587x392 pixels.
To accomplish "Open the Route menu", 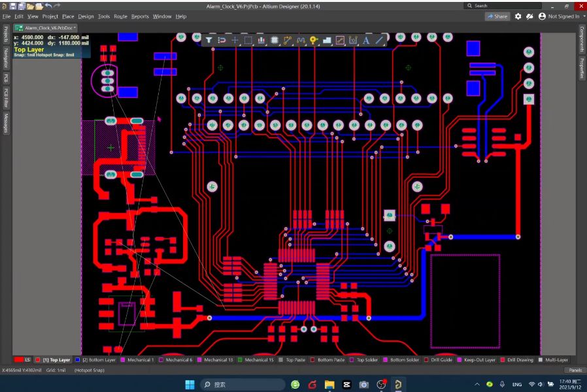I will (x=120, y=16).
